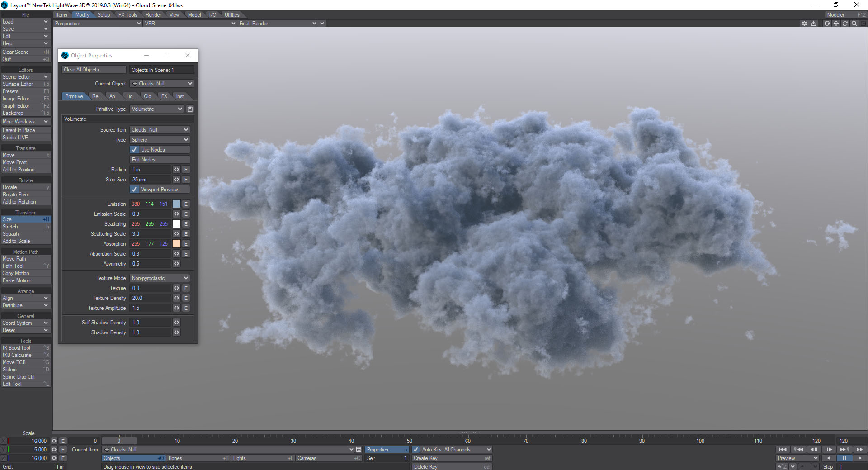The height and width of the screenshot is (470, 868).
Task: Click the Clear All Objects button
Action: click(94, 70)
